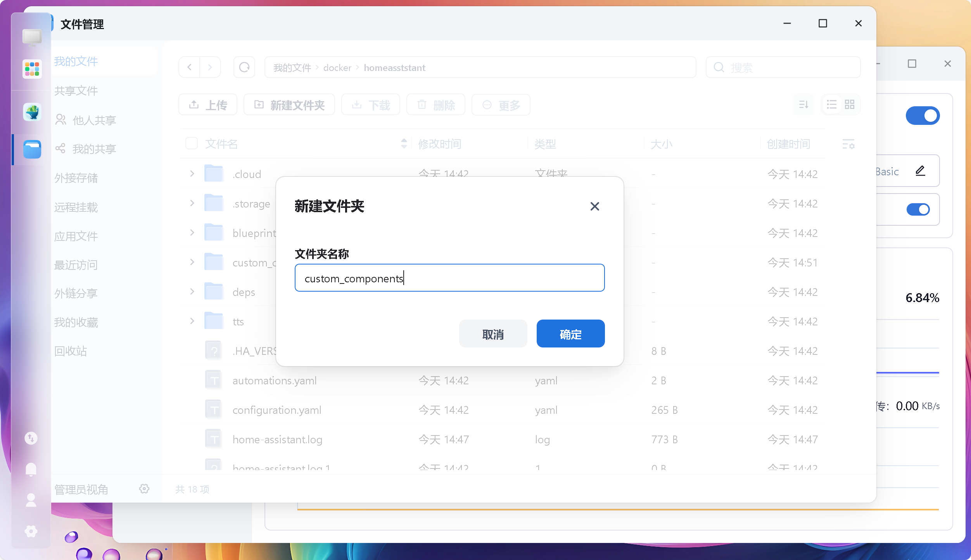Open the gear icon next to 管理员视角
This screenshot has height=560, width=971.
[x=144, y=489]
